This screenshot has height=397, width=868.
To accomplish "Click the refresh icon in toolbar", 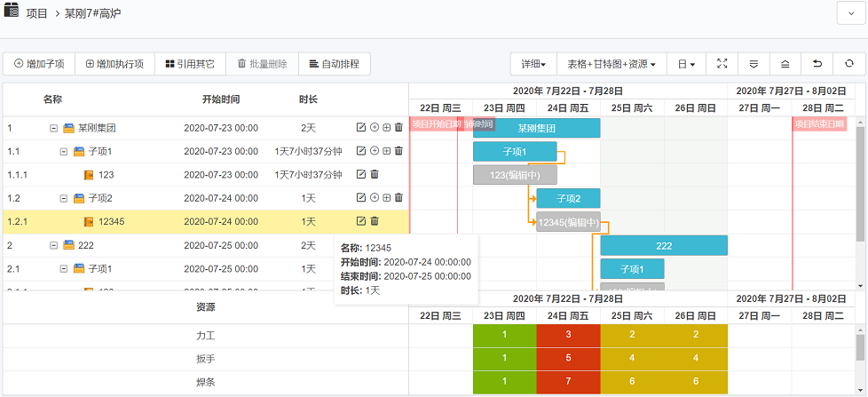I will [x=848, y=64].
